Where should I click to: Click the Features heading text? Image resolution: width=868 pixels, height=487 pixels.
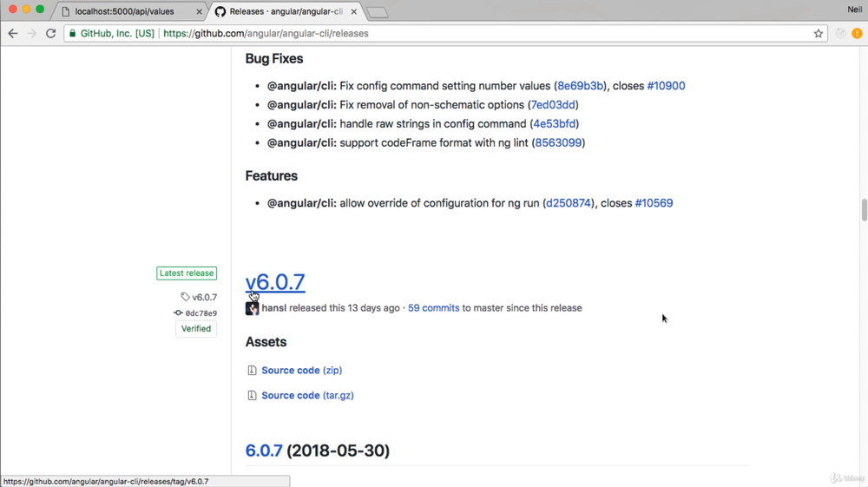[x=271, y=176]
